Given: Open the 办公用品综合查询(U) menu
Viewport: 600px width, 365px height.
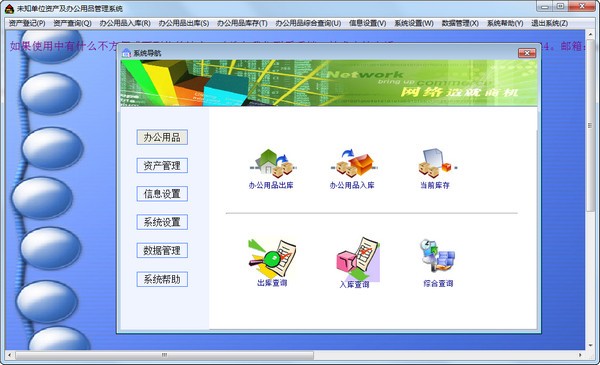Looking at the screenshot, I should click(308, 23).
